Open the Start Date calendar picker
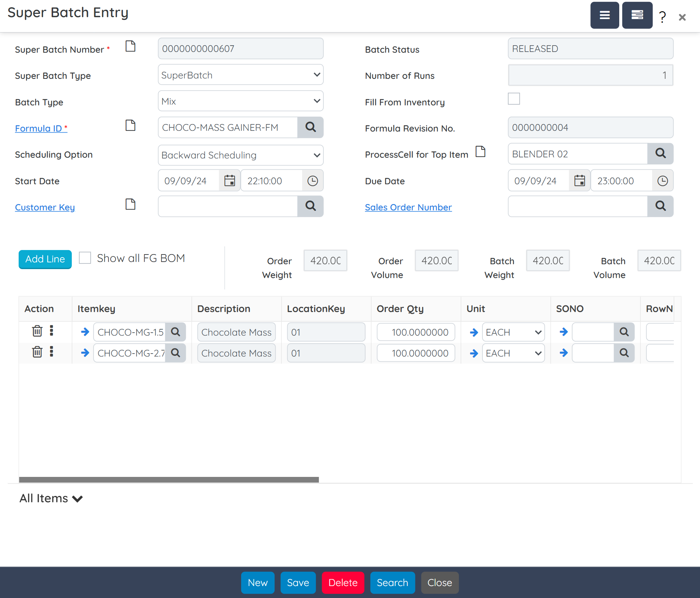Viewport: 700px width, 598px height. click(229, 181)
